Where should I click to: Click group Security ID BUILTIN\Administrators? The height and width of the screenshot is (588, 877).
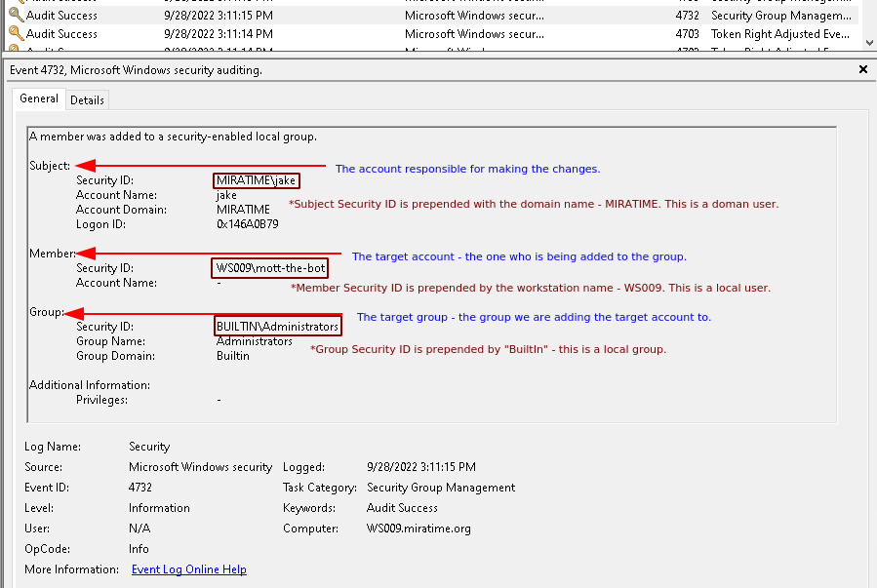(x=277, y=327)
